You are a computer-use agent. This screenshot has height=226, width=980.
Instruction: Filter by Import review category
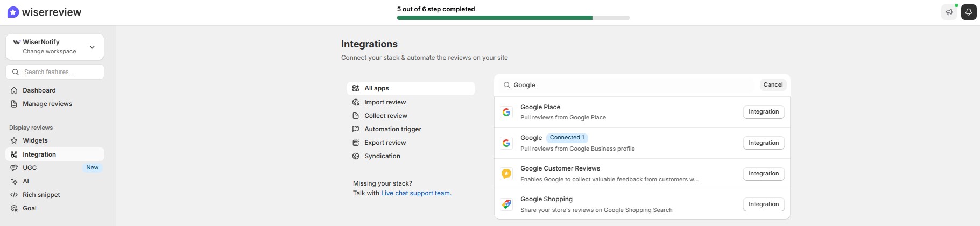(x=411, y=102)
